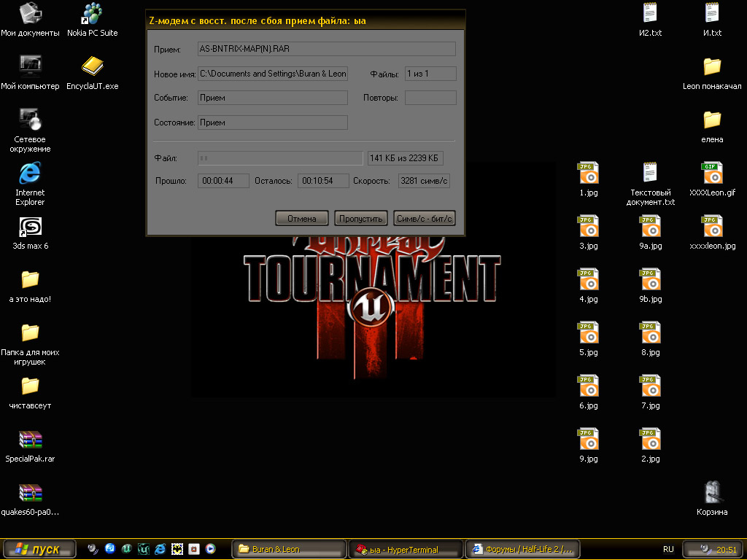Select the xxxxleon.jpg file
The width and height of the screenshot is (747, 560).
(x=712, y=233)
